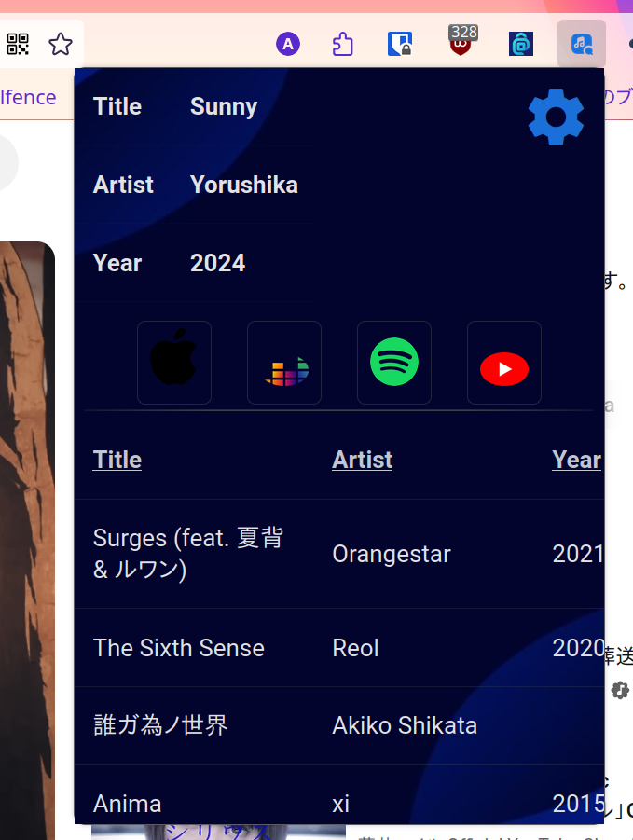Open song in Apple Music
This screenshot has width=633, height=840.
[x=174, y=363]
